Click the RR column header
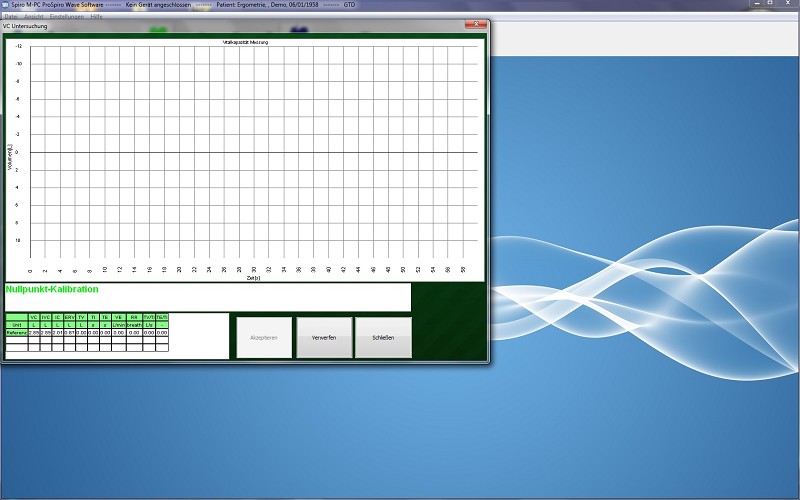 click(x=134, y=317)
